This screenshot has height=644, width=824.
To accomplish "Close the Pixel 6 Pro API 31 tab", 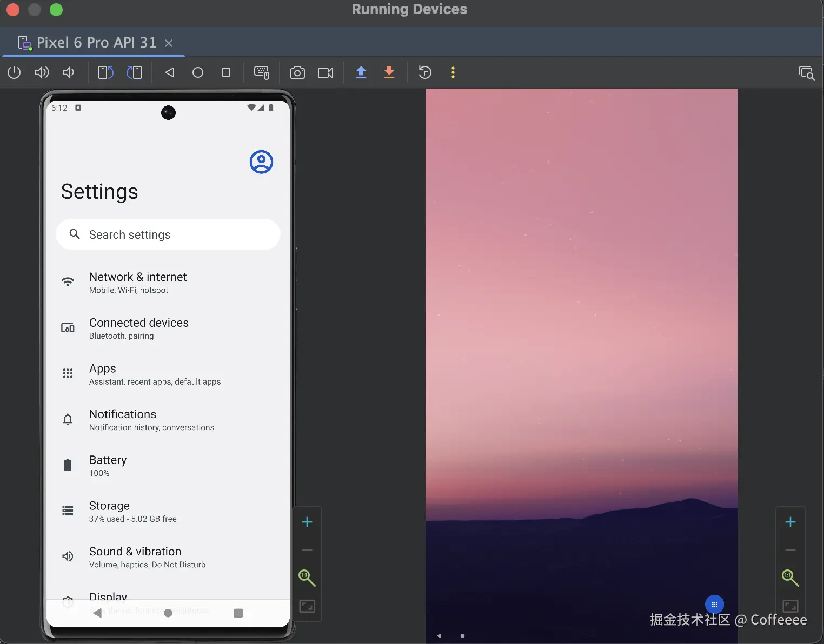I will click(169, 43).
